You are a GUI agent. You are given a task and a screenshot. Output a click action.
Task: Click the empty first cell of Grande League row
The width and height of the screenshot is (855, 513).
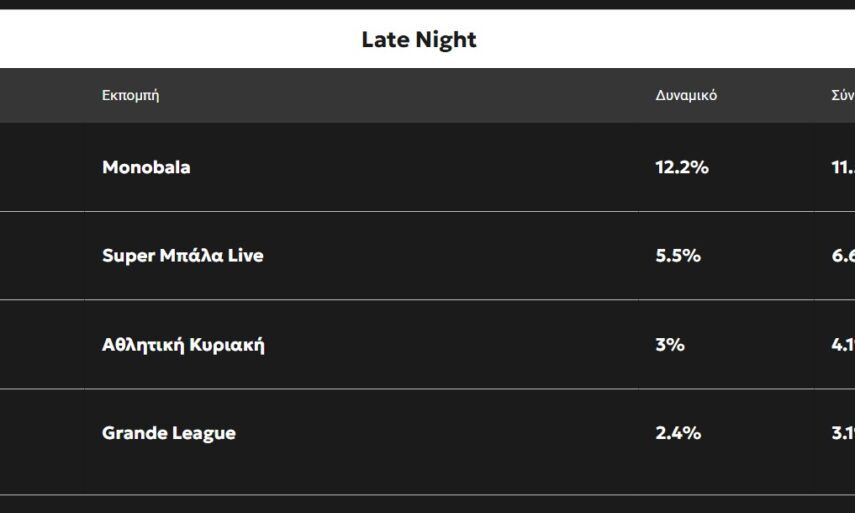point(42,433)
